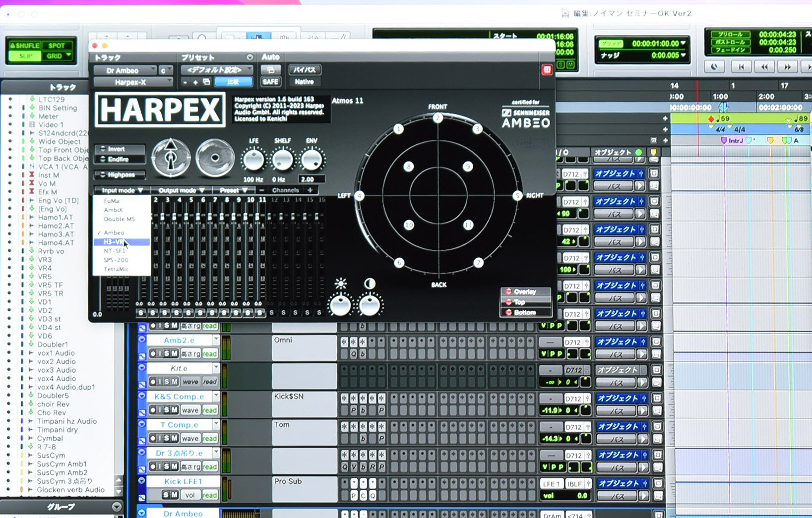
Task: Click the fast-forward transport button
Action: coord(788,67)
